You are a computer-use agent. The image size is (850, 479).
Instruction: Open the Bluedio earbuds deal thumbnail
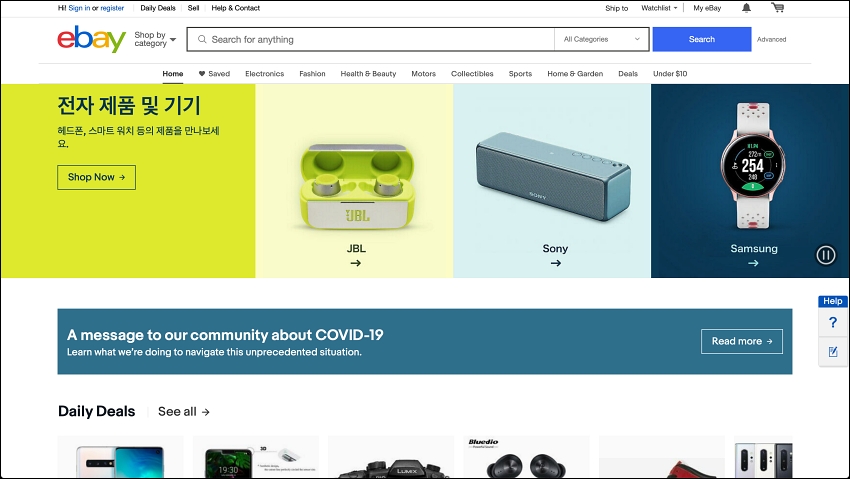[x=526, y=458]
